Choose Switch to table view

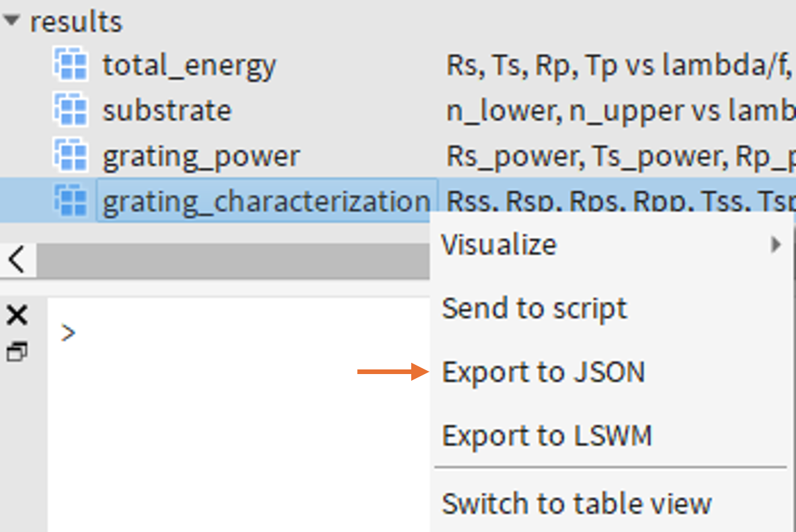click(x=577, y=504)
